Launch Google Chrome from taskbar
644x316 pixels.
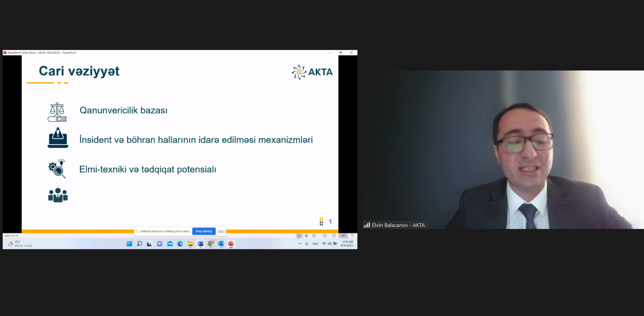[211, 244]
